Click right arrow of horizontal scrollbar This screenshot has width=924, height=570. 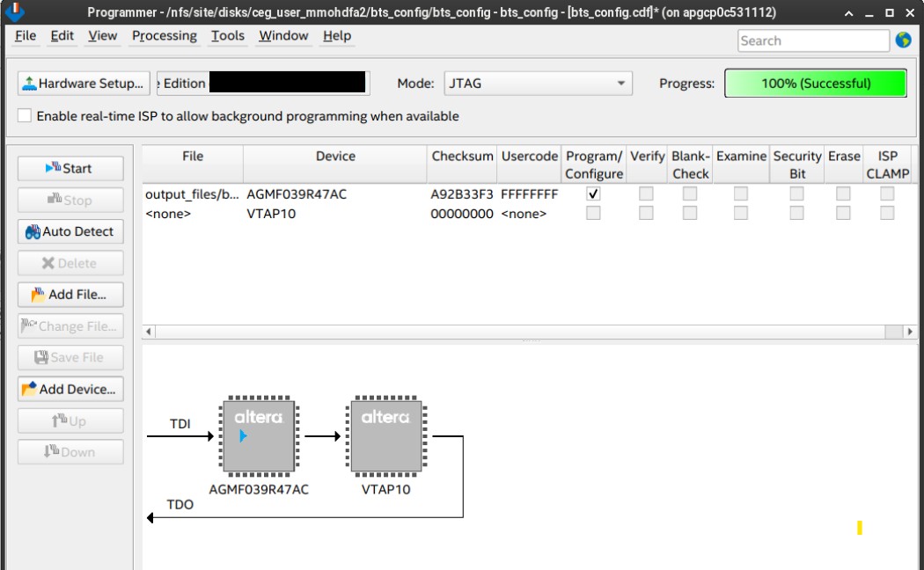(910, 332)
